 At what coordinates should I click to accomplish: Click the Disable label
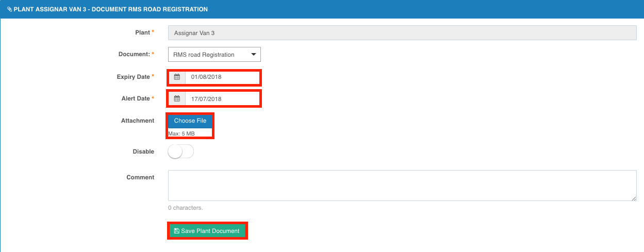tap(143, 152)
